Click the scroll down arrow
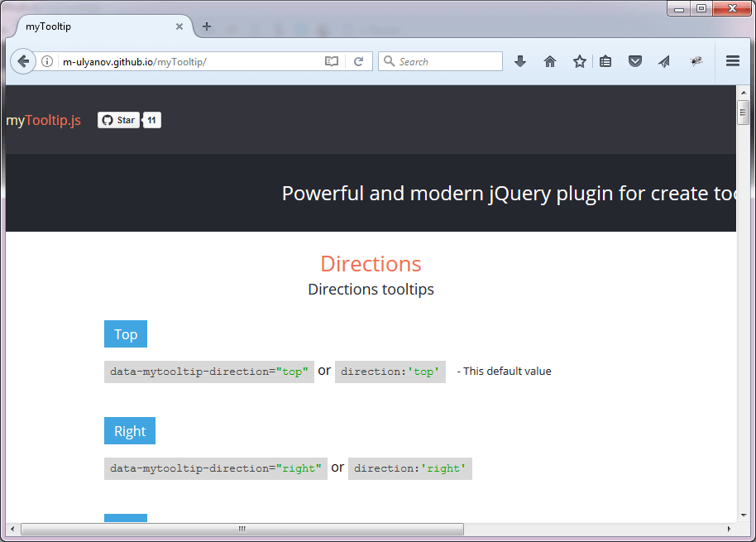This screenshot has height=542, width=756. (743, 515)
